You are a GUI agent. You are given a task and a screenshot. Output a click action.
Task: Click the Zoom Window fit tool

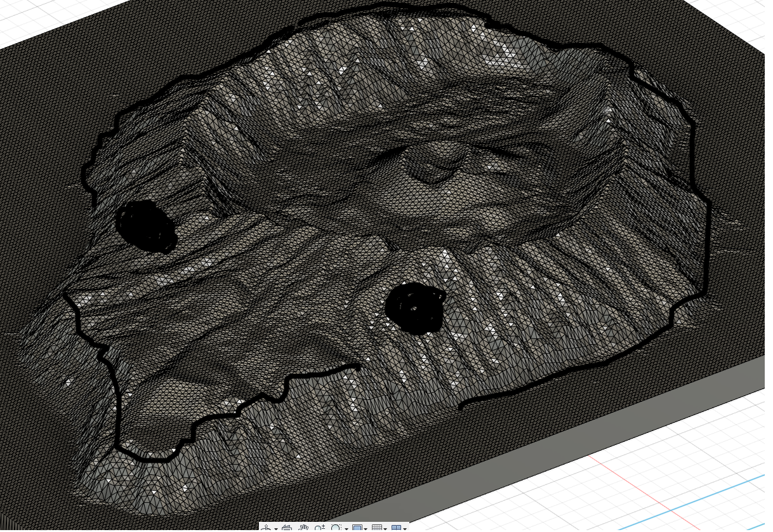tap(336, 528)
